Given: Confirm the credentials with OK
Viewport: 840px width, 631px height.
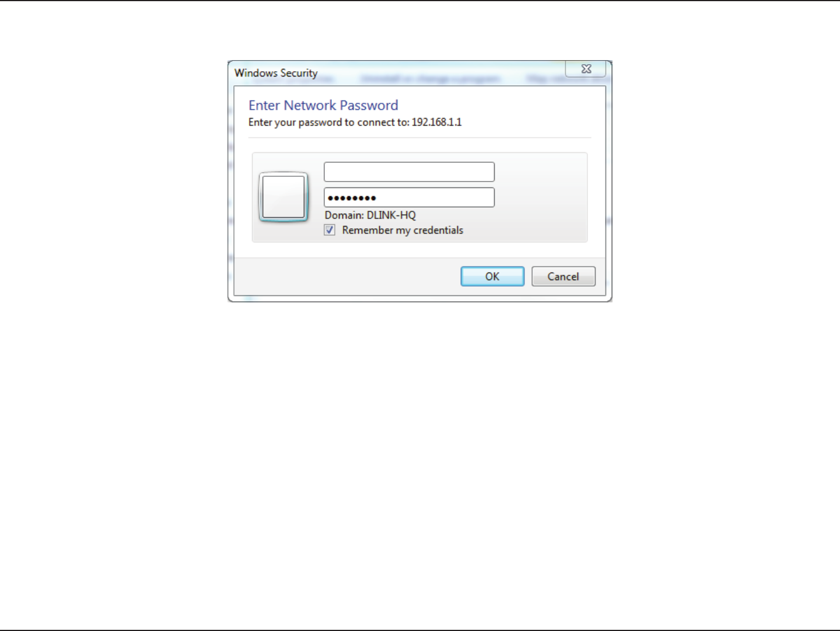Looking at the screenshot, I should pyautogui.click(x=492, y=276).
